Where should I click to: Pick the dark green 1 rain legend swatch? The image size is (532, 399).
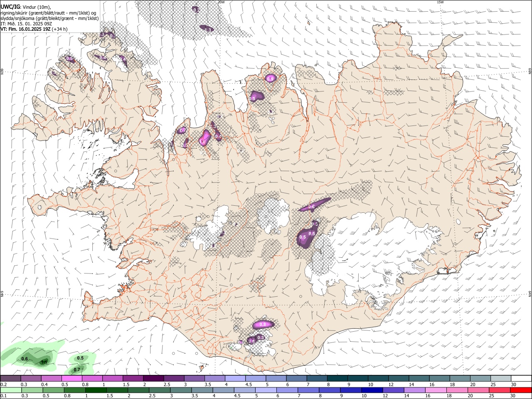click(96, 390)
